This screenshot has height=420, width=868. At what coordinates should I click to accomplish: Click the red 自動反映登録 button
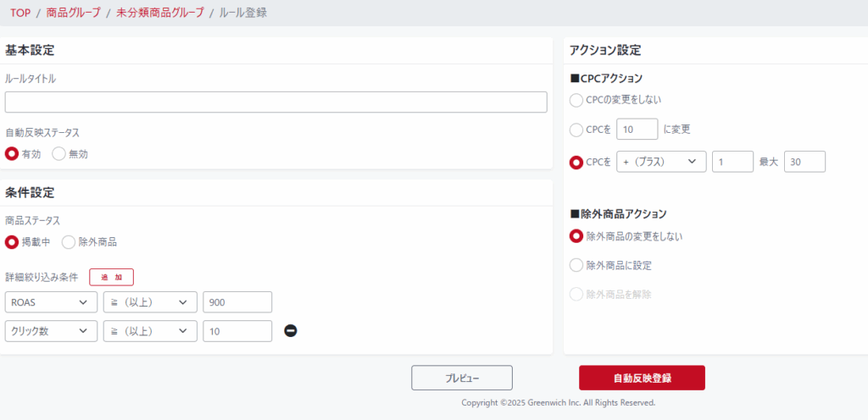[642, 378]
